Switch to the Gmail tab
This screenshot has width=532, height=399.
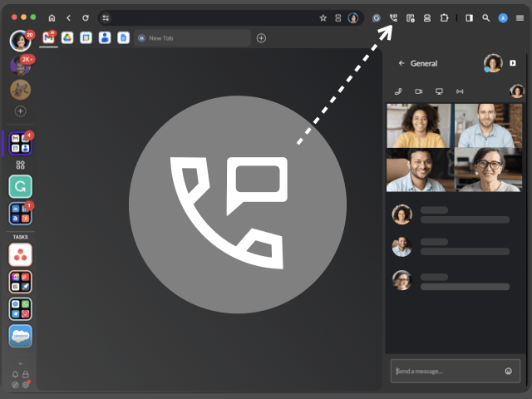(48, 37)
